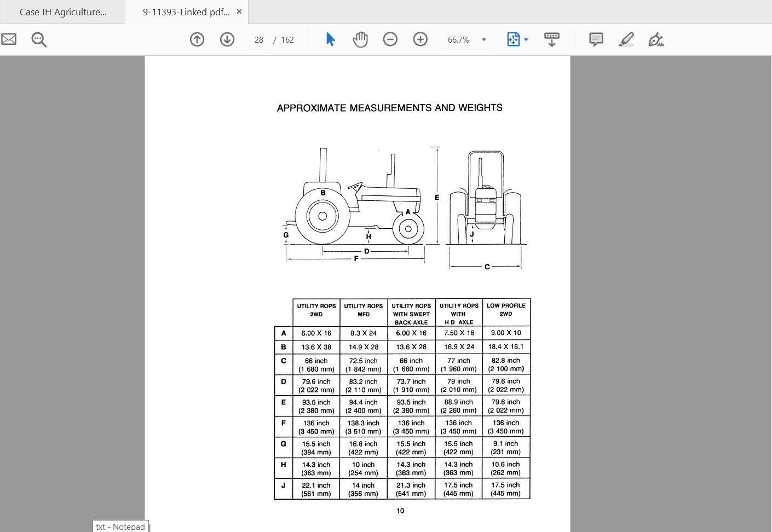Viewport: 772px width, 532px height.
Task: Open txt - Notepad from the taskbar
Action: (120, 527)
